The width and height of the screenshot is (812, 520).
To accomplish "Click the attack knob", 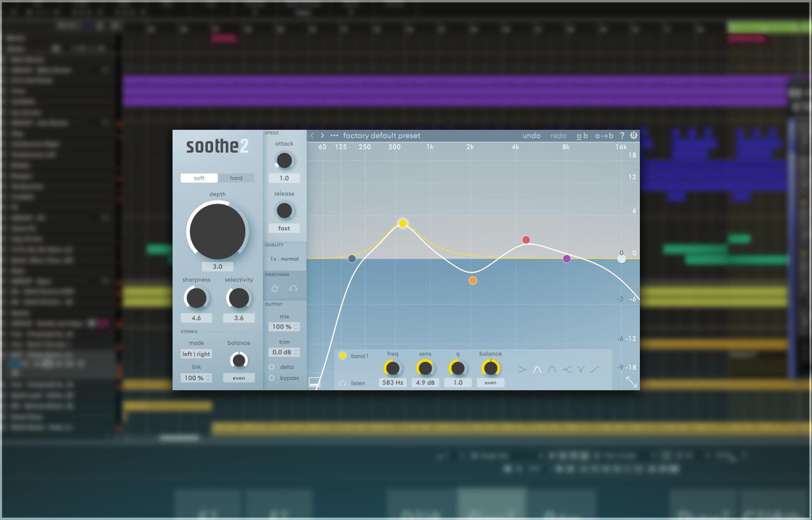I will point(284,161).
